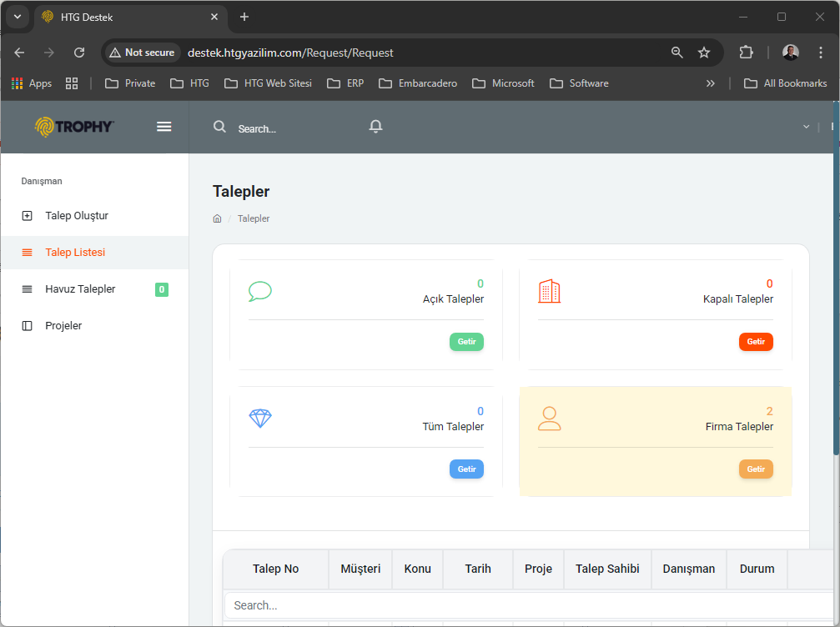Open the Chrome extensions puzzle icon

point(746,53)
